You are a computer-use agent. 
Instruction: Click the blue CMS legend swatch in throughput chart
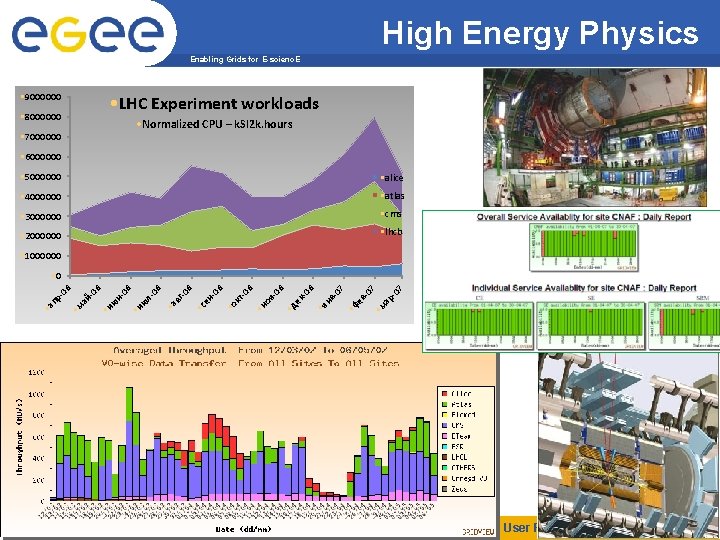point(444,425)
